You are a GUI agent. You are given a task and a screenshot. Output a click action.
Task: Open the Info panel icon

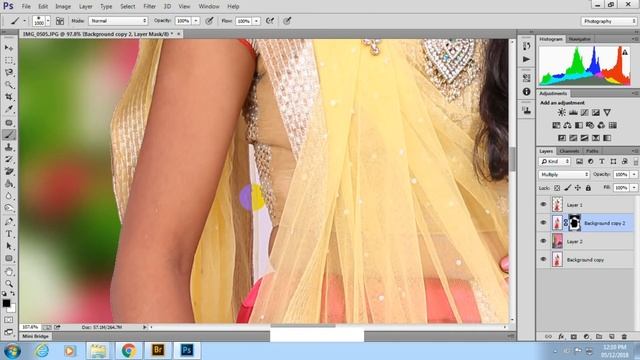click(x=527, y=91)
